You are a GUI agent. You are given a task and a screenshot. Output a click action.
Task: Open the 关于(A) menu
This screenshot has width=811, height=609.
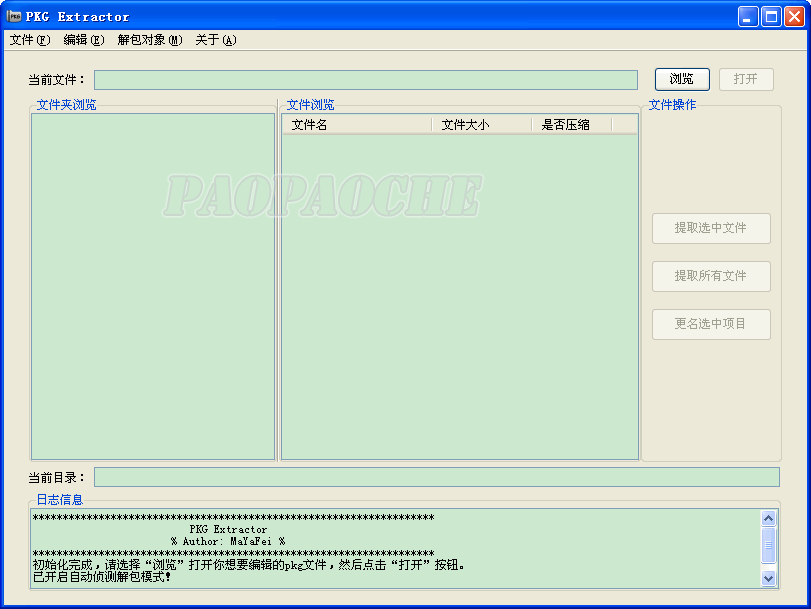tap(216, 40)
